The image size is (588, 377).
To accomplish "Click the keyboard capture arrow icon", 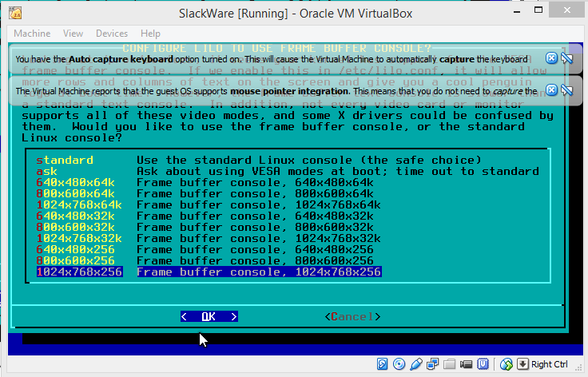I will point(522,364).
